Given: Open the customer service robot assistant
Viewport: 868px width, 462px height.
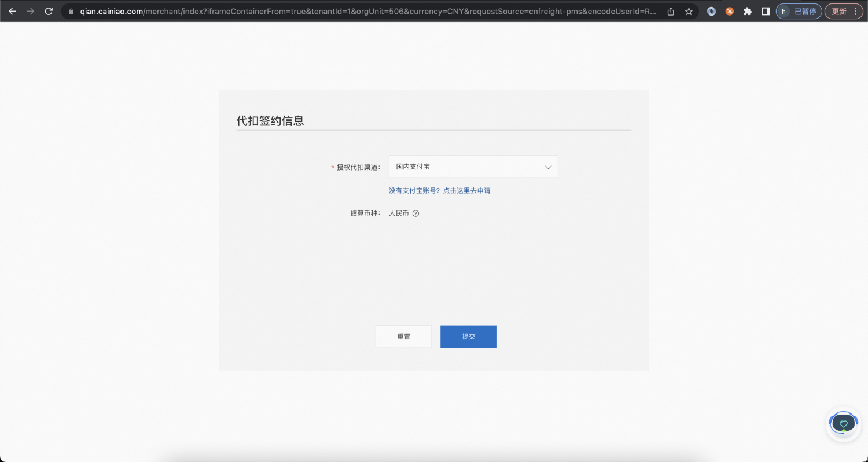Looking at the screenshot, I should 843,424.
